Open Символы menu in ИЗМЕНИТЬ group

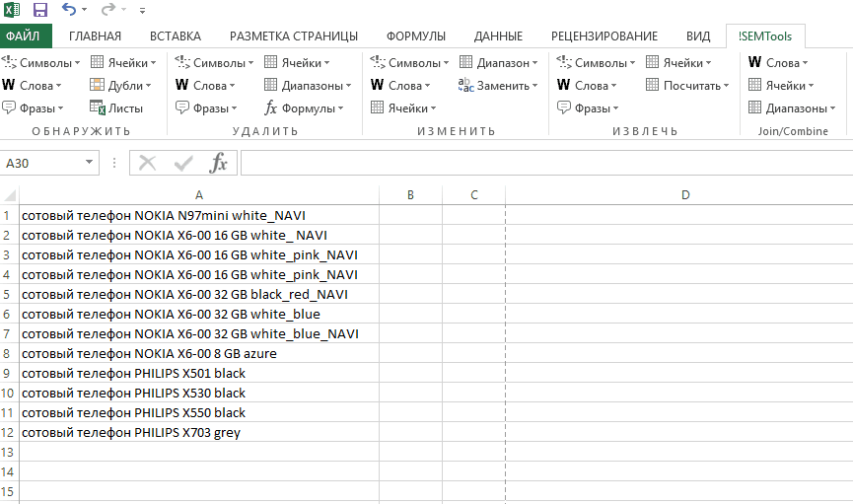tap(409, 62)
